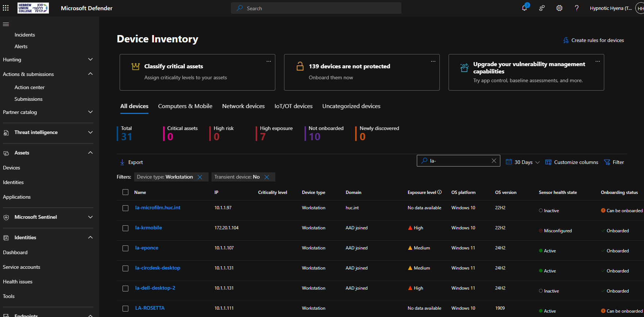644x317 pixels.
Task: Click the Filter funnel icon
Action: [607, 162]
